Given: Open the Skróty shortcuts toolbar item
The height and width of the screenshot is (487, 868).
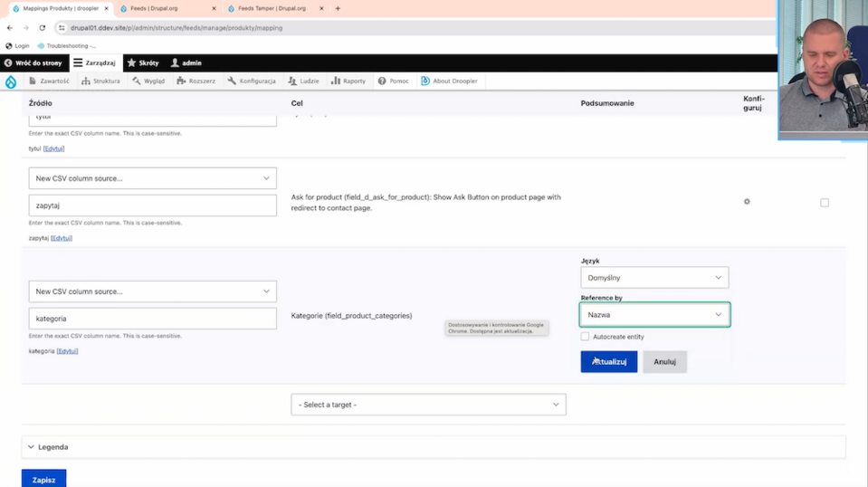Looking at the screenshot, I should click(143, 63).
